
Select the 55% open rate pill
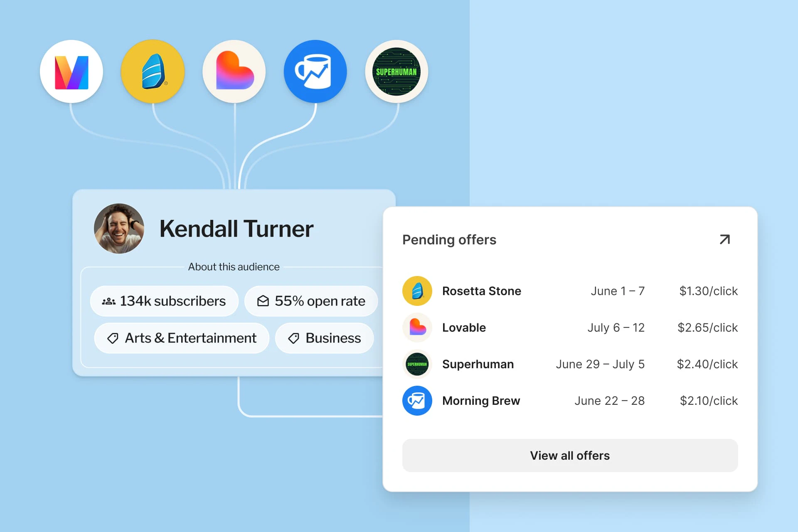(311, 301)
